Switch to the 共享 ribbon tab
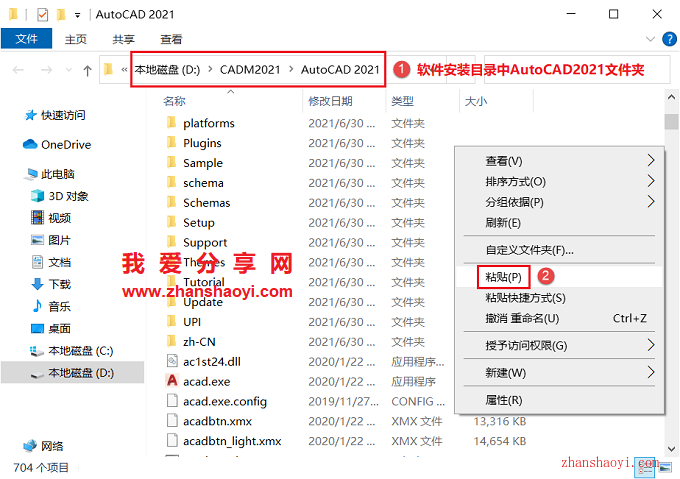Viewport: 680px width, 479px height. coord(123,39)
